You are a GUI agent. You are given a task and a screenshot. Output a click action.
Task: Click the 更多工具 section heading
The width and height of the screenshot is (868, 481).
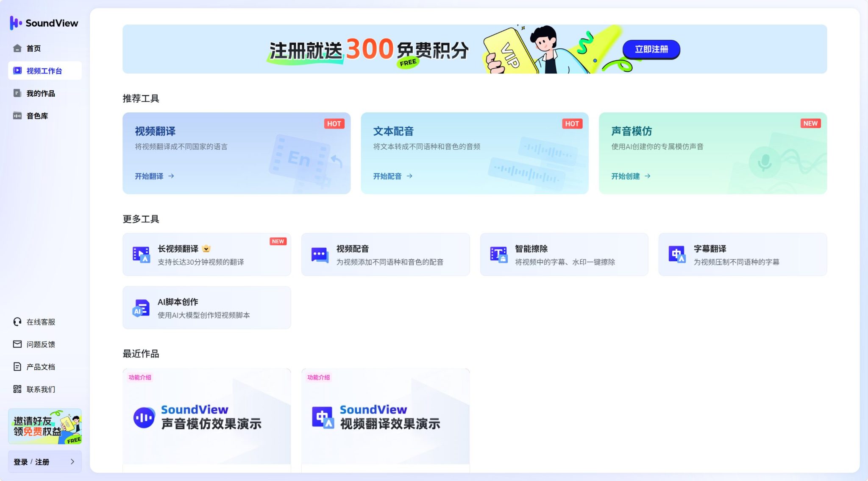[x=141, y=219]
